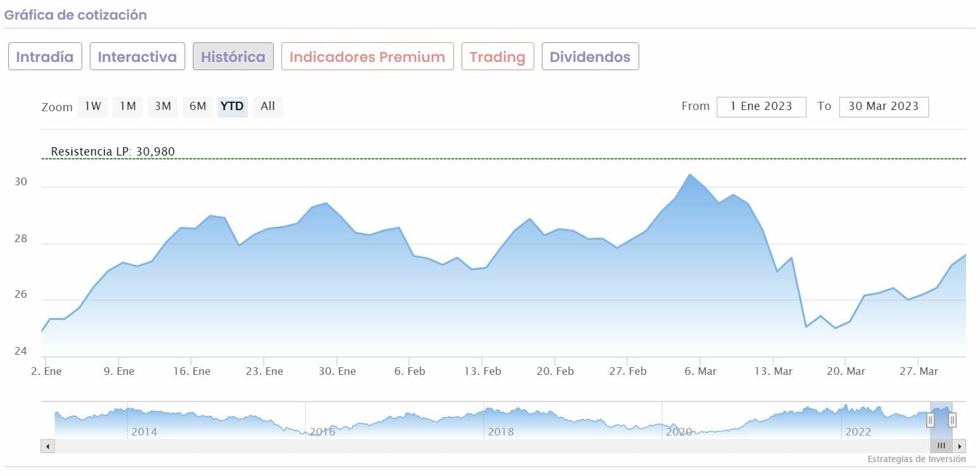Go to the Trading tab
This screenshot has height=476, width=980.
[498, 57]
